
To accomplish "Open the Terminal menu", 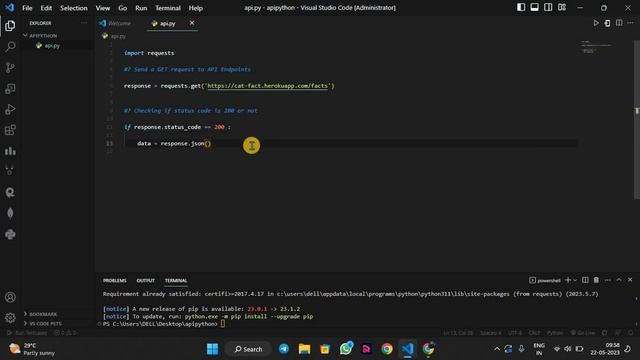I will [168, 8].
